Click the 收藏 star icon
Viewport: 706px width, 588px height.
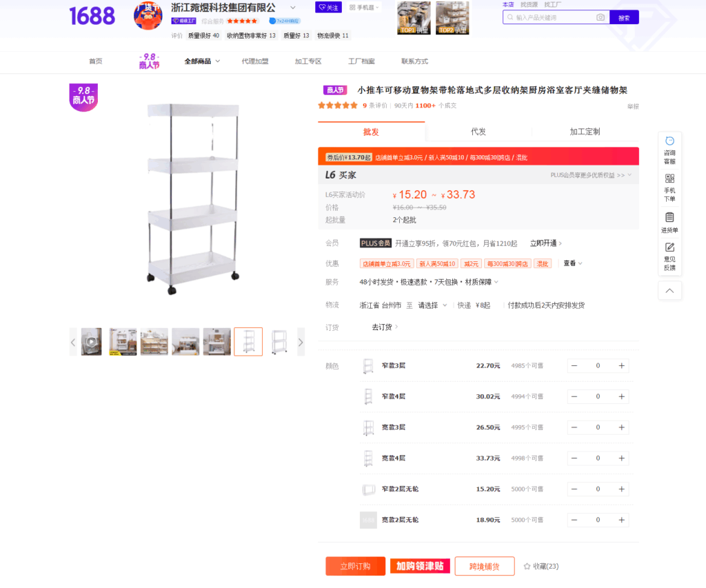pos(527,567)
